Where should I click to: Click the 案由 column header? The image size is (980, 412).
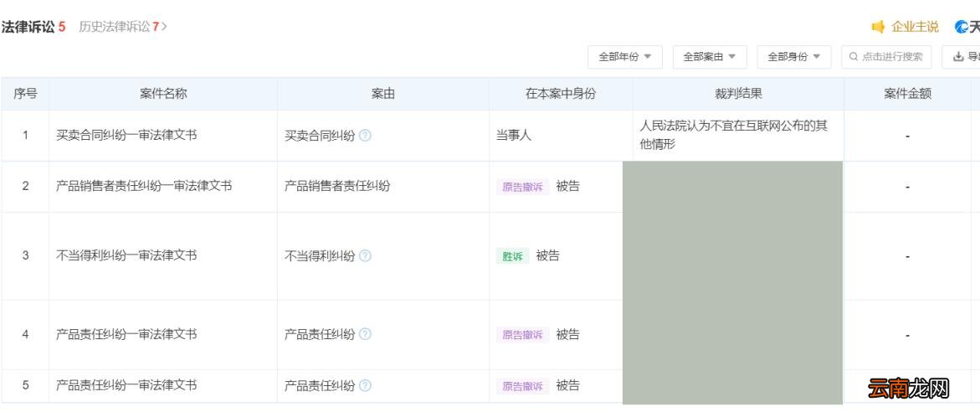(x=383, y=94)
